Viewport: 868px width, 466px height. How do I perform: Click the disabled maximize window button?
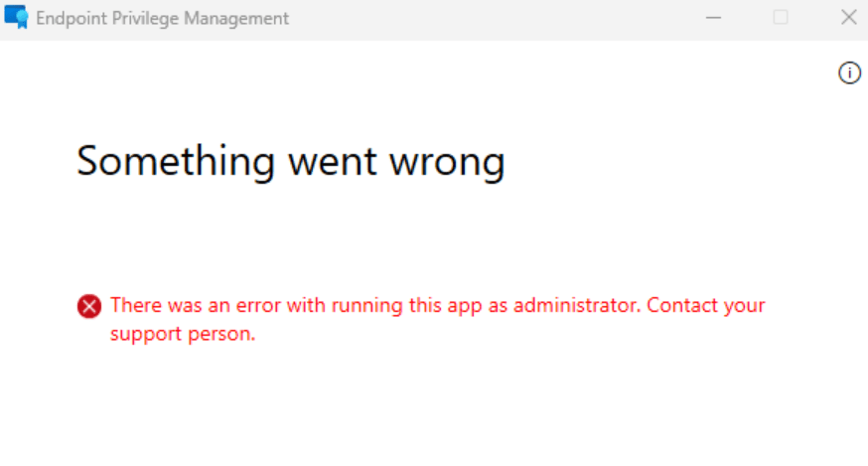click(781, 18)
